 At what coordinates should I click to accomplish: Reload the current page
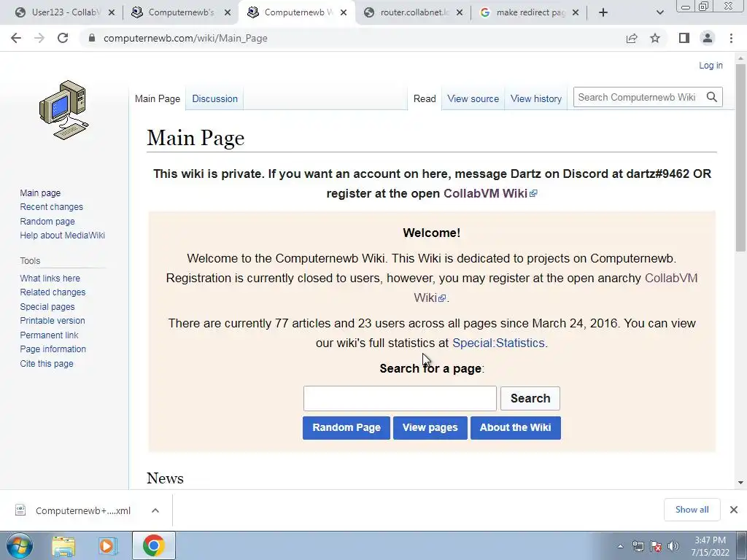click(63, 38)
